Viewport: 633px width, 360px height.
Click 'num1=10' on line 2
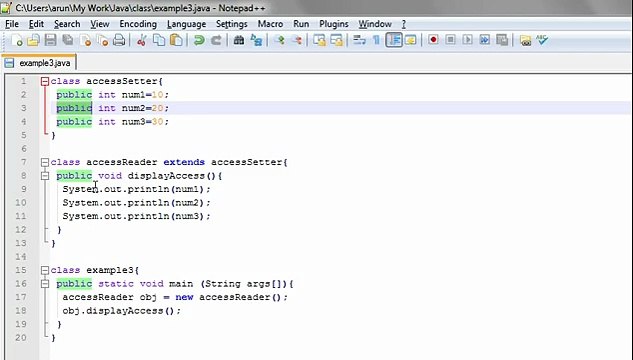pos(143,95)
